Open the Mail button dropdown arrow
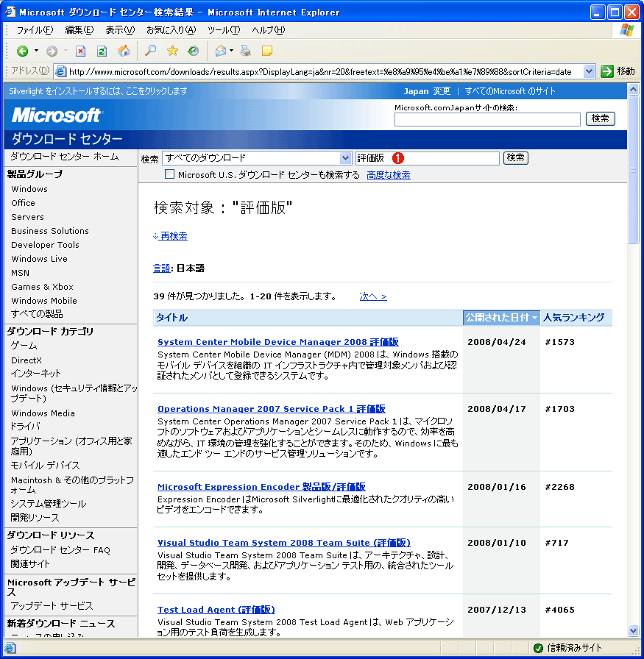Image resolution: width=644 pixels, height=659 pixels. tap(231, 51)
